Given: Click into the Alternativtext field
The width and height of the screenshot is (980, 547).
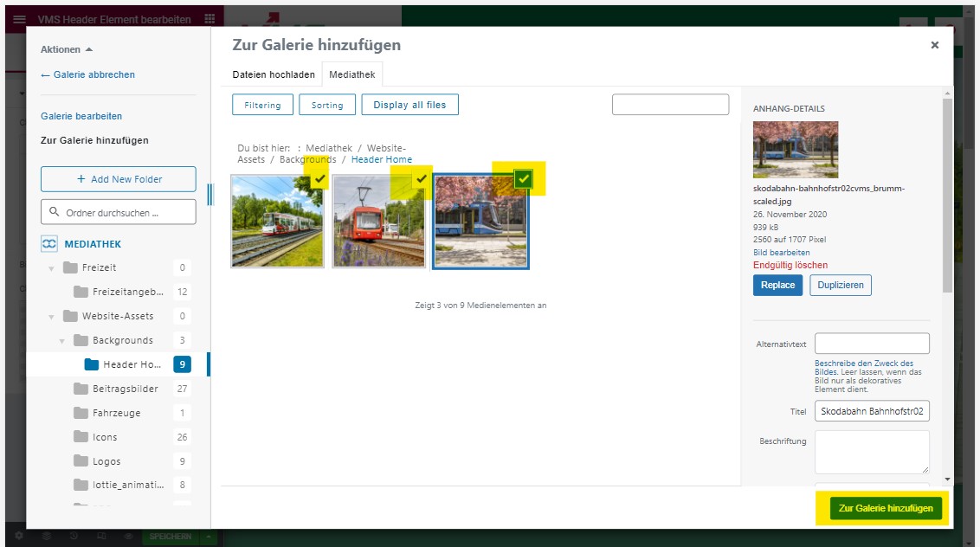Looking at the screenshot, I should [x=872, y=344].
